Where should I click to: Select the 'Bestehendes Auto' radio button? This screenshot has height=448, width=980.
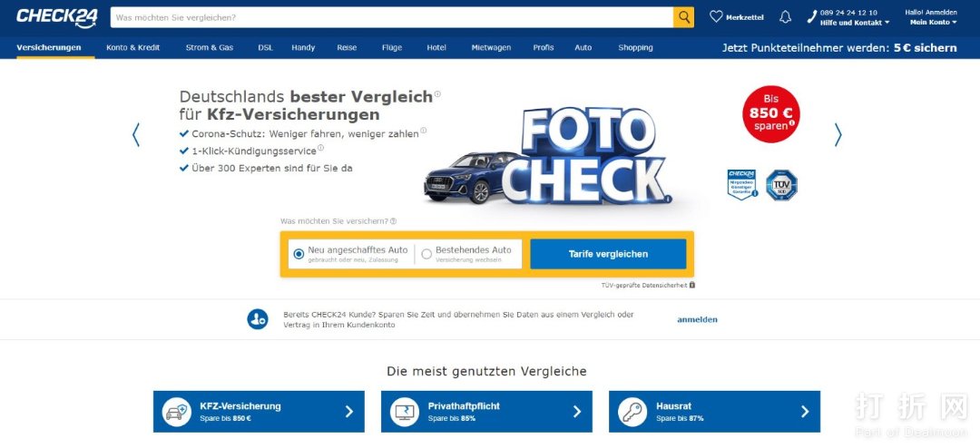pos(426,254)
